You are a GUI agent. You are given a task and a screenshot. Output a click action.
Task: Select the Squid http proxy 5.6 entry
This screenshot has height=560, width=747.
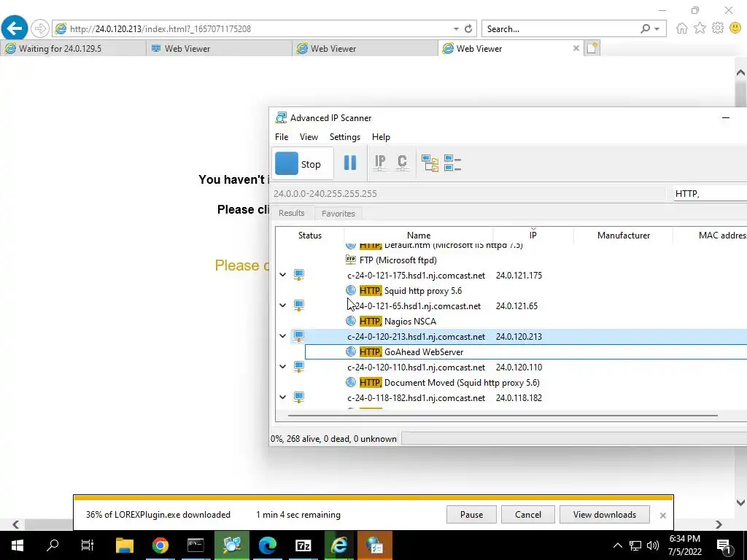410,290
